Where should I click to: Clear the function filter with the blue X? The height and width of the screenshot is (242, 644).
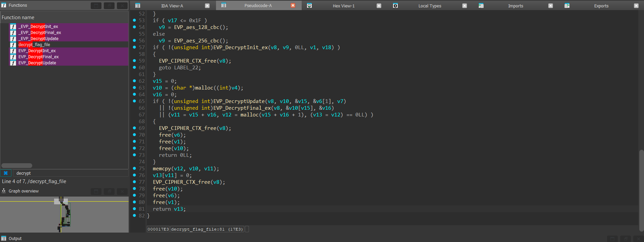pyautogui.click(x=6, y=173)
